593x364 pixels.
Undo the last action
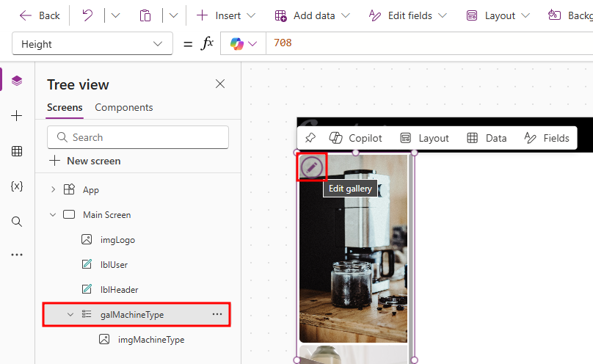(87, 15)
